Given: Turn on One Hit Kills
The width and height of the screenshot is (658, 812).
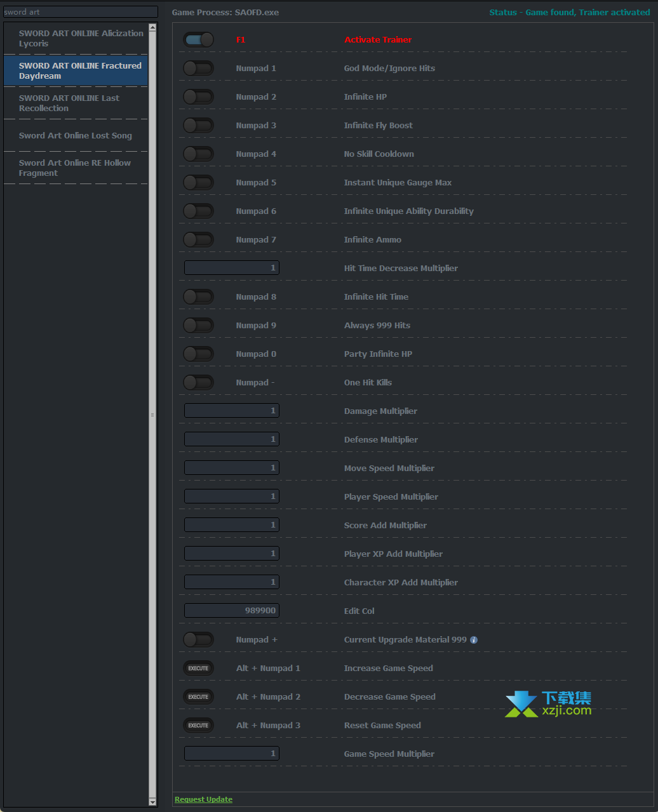Looking at the screenshot, I should click(198, 382).
